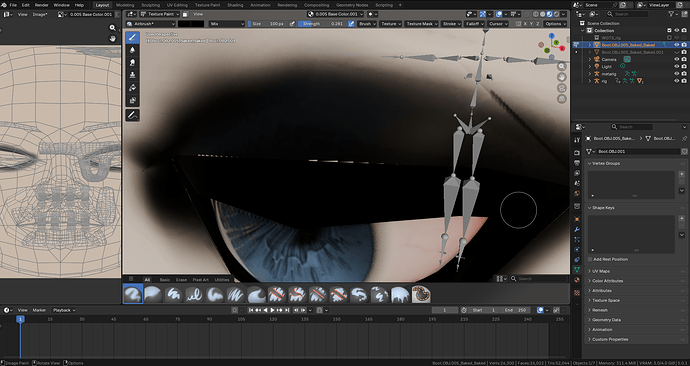Expand Color Attributes panel
Viewport: 690px width, 366px height.
tap(635, 281)
